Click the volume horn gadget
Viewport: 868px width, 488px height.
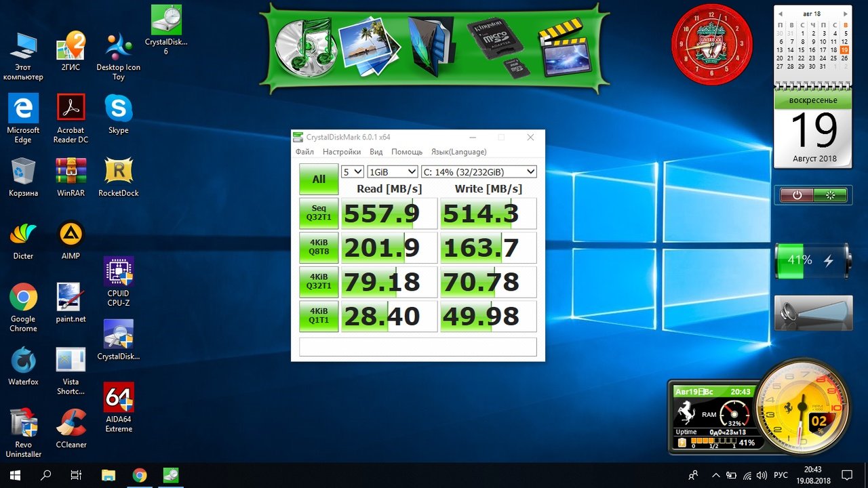813,313
